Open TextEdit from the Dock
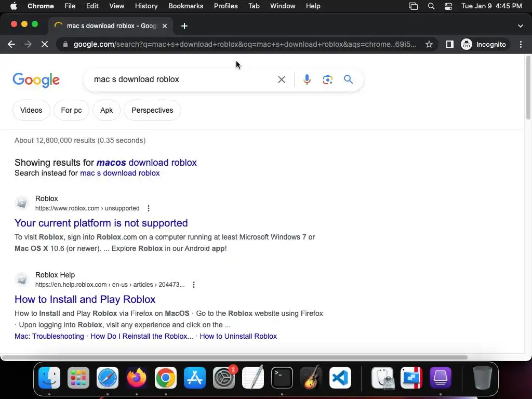532x399 pixels. [x=253, y=378]
